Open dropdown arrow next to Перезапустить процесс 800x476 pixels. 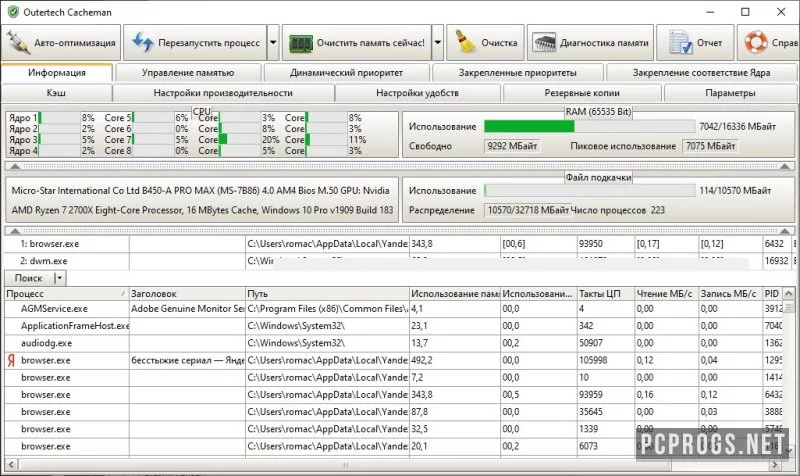click(273, 43)
